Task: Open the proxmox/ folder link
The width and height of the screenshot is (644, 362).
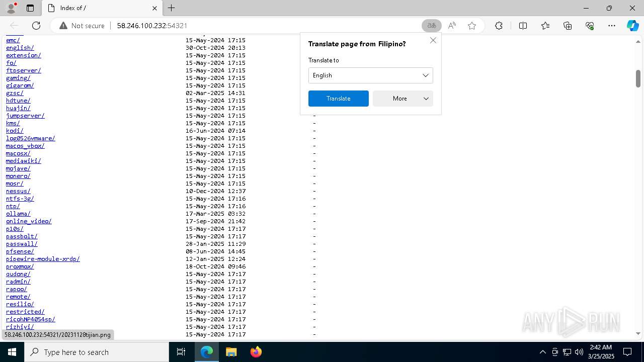Action: 20,266
